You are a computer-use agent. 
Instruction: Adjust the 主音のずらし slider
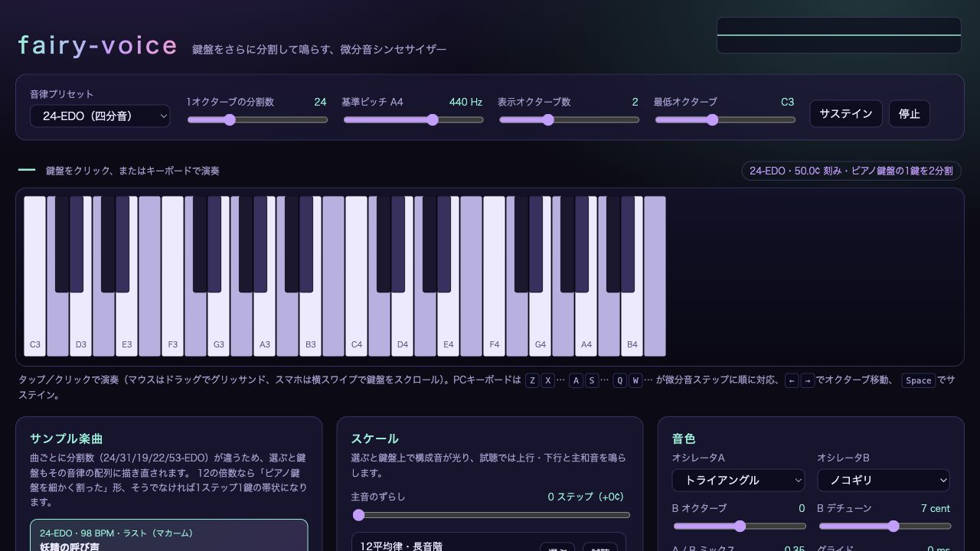tap(491, 515)
